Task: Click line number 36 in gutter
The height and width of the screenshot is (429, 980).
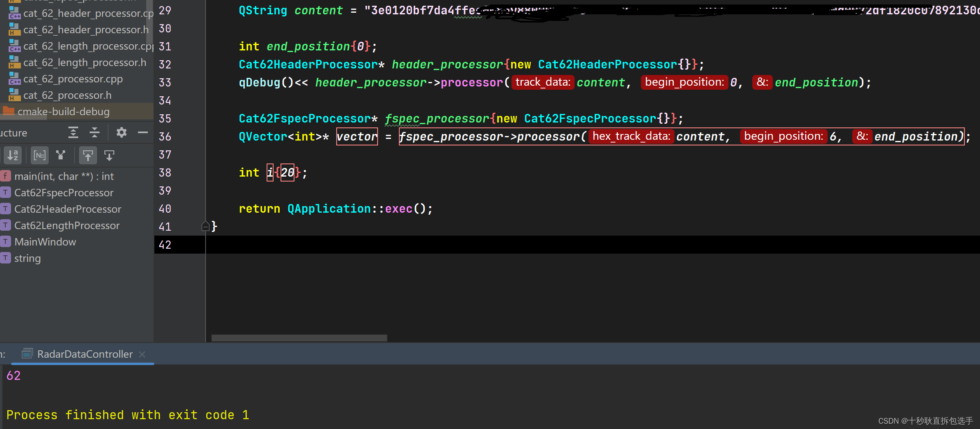Action: [165, 136]
